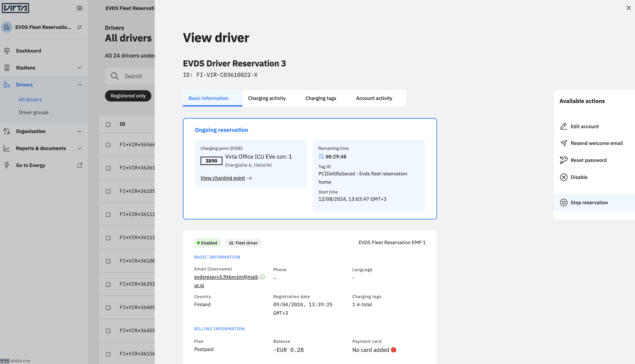Click the Dashboard presentation icon
635x364 pixels.
click(7, 51)
